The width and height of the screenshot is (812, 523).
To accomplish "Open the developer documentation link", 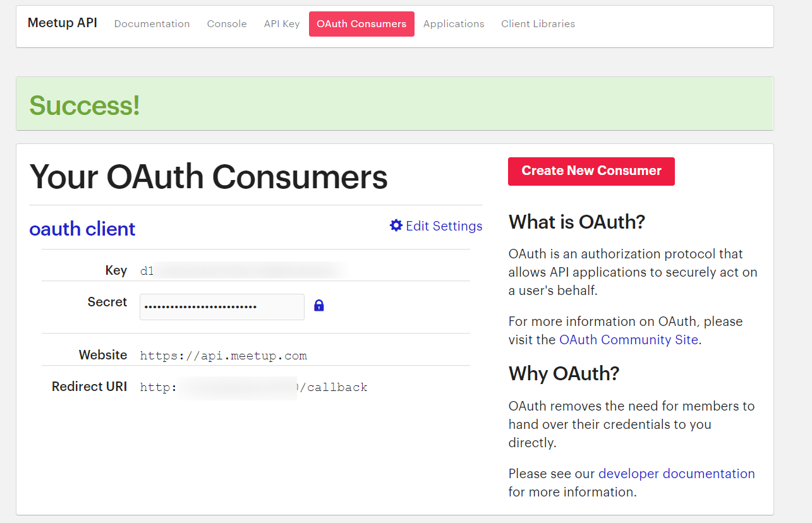I will pyautogui.click(x=677, y=474).
